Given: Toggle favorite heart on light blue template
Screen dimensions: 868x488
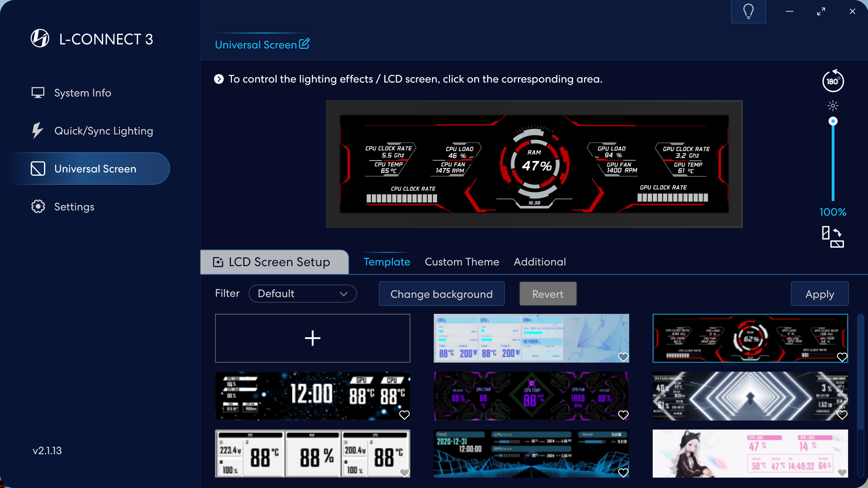Looking at the screenshot, I should pos(623,357).
